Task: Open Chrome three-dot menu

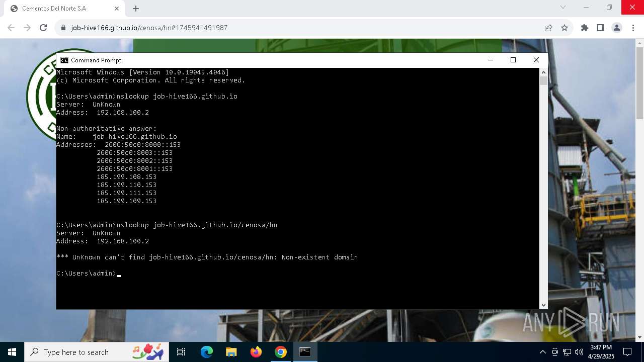Action: tap(633, 28)
